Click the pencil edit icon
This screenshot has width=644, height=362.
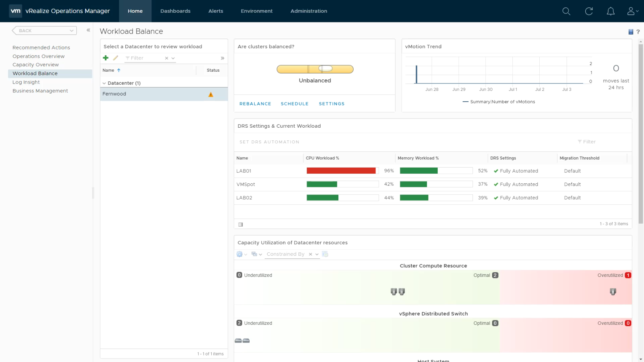point(115,58)
